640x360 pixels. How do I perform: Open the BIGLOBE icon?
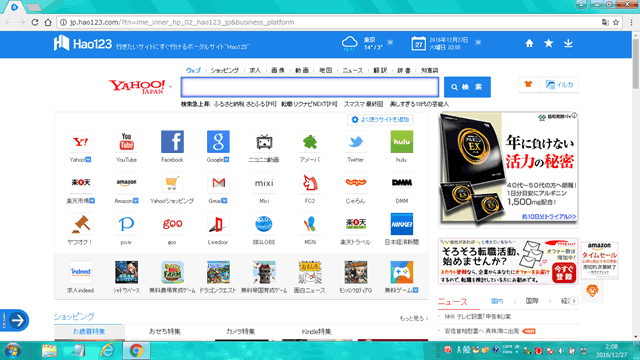coord(264,224)
